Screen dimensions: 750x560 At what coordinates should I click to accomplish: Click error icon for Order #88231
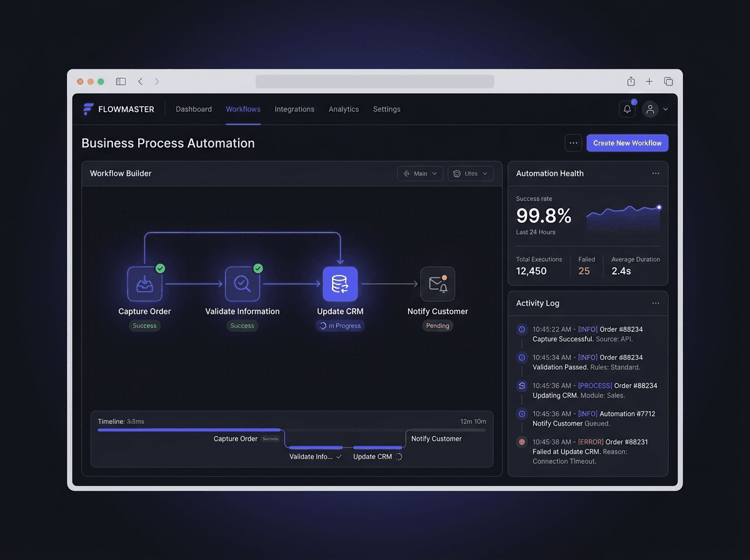pyautogui.click(x=522, y=442)
